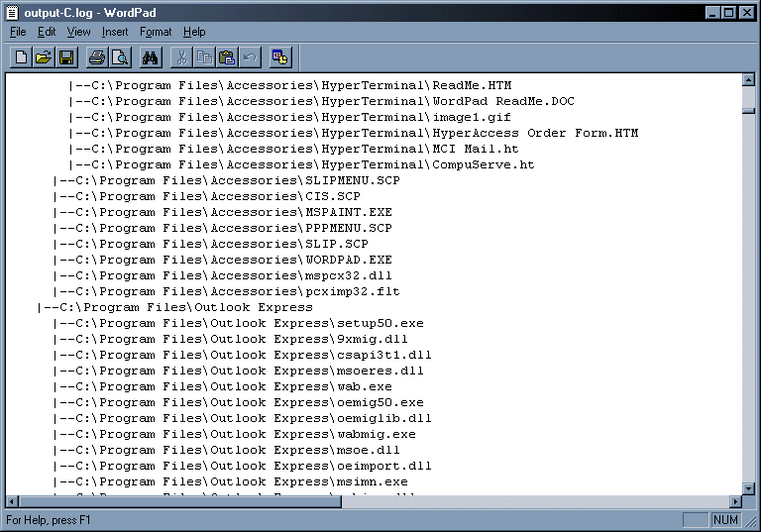Click the New document toolbar icon
The image size is (761, 532).
(x=21, y=57)
